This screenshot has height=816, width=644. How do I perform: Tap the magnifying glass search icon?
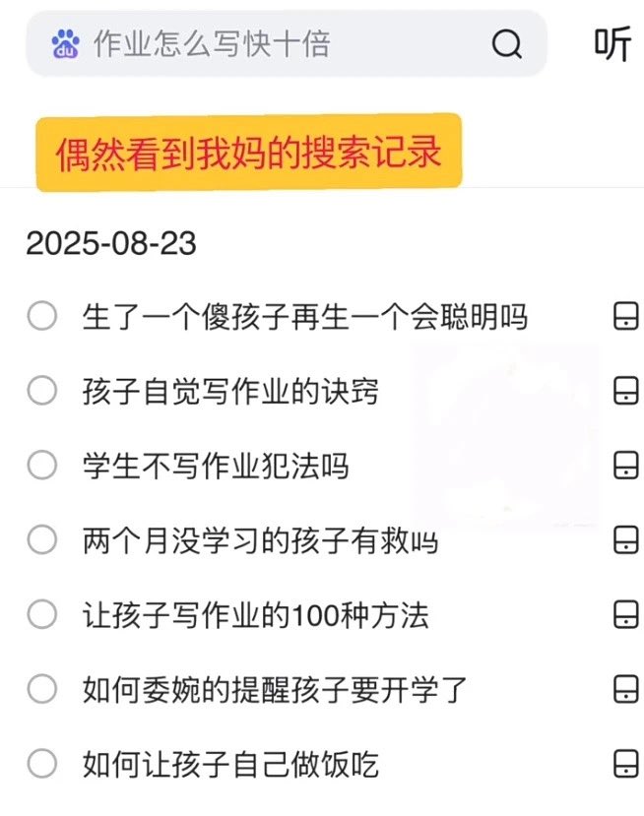[507, 43]
